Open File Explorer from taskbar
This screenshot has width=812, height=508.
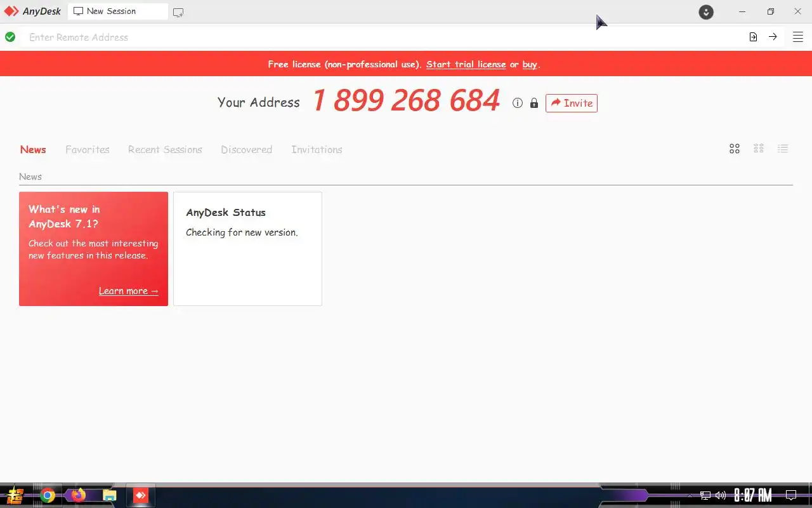[110, 495]
